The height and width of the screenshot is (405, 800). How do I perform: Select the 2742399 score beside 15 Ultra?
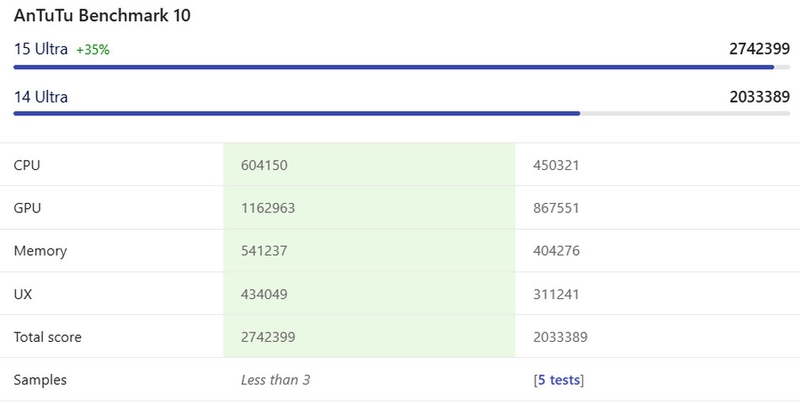coord(759,49)
